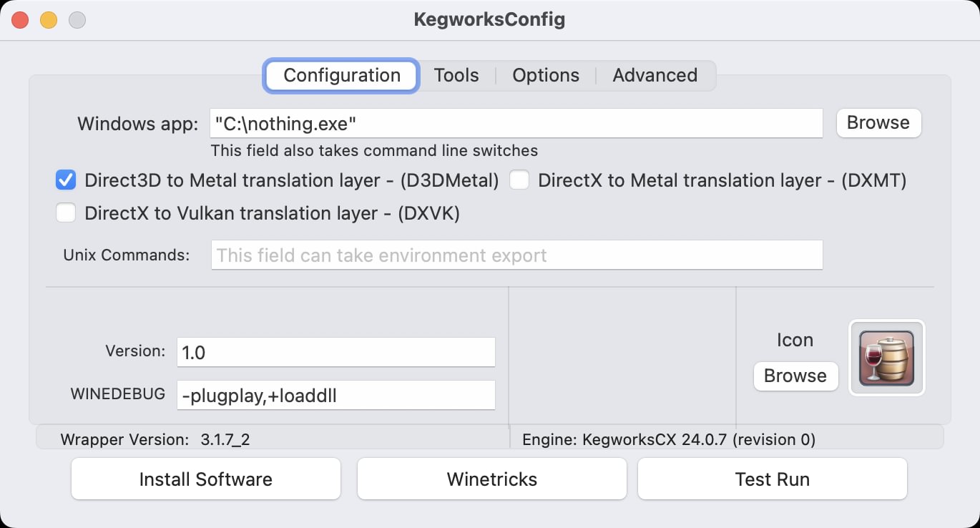Screen dimensions: 980x528
Task: Click the Engine version status text
Action: pos(669,439)
